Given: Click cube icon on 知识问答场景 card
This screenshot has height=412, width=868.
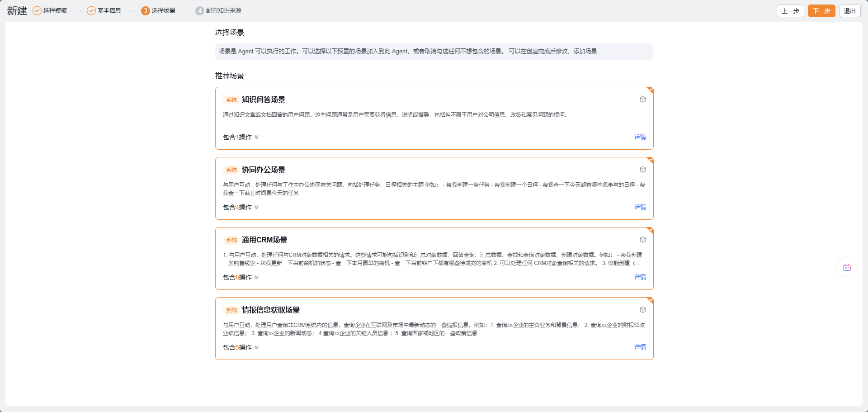Looking at the screenshot, I should pos(642,99).
